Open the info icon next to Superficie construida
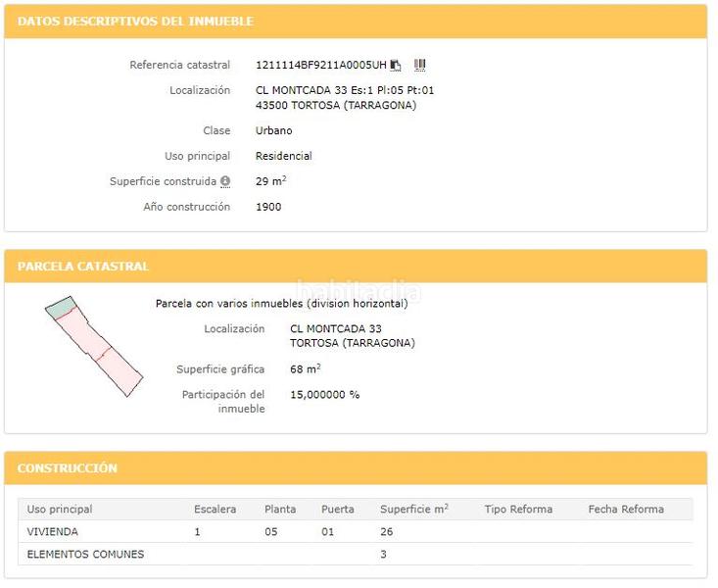The width and height of the screenshot is (718, 588). tap(225, 182)
